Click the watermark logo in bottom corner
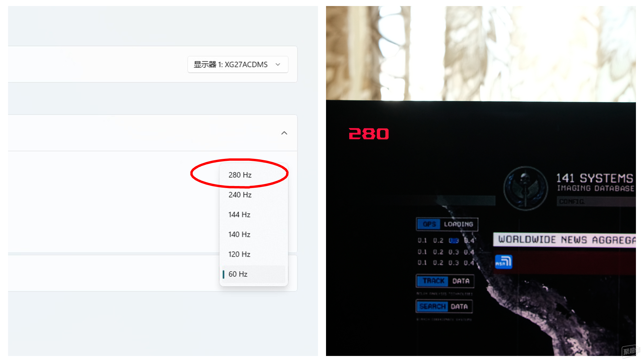The width and height of the screenshot is (644, 362). [x=631, y=351]
